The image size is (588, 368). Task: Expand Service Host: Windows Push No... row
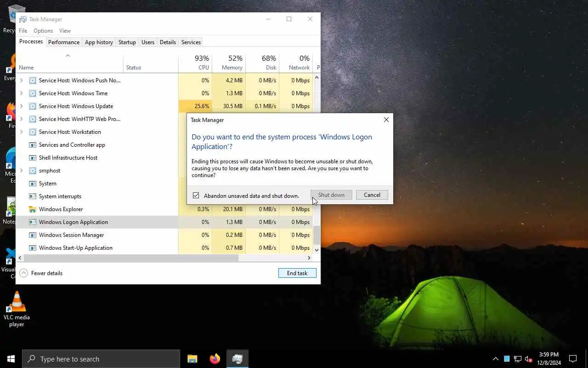coord(21,80)
